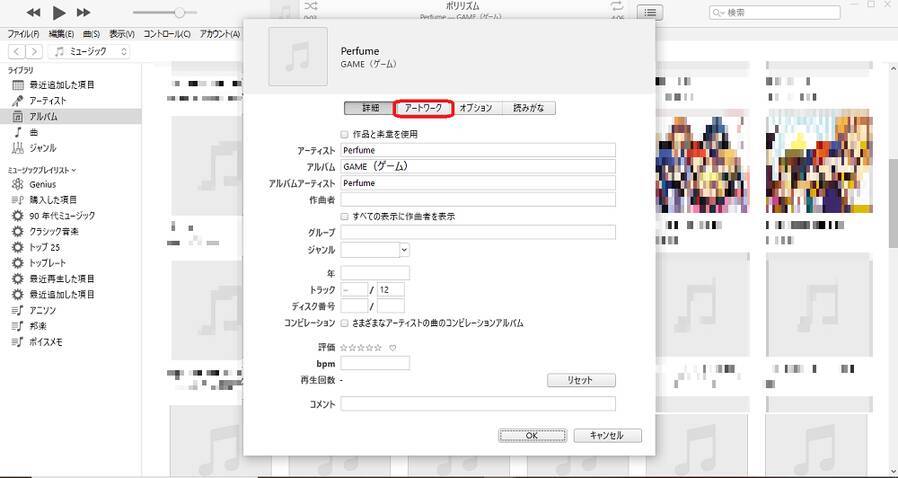Click the 作曲者 input field
Image resolution: width=898 pixels, height=478 pixels.
(478, 200)
